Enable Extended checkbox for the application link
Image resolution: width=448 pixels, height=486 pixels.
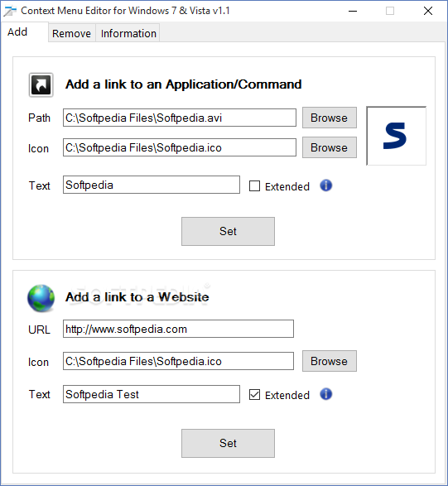254,186
